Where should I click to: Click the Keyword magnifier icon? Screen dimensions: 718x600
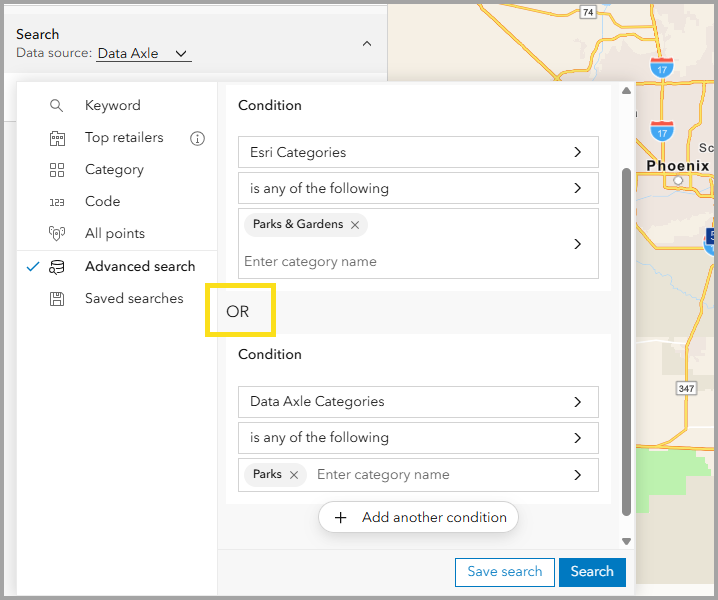[x=57, y=106]
